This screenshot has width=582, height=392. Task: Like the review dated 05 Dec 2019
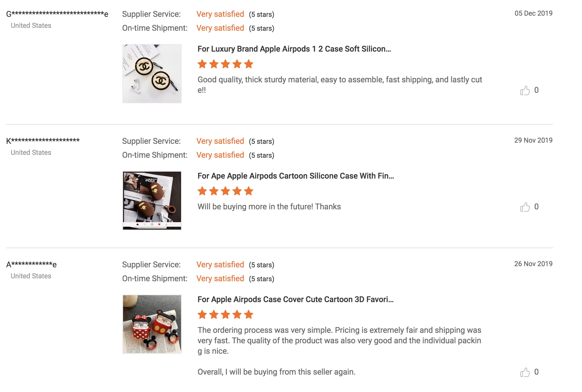525,90
